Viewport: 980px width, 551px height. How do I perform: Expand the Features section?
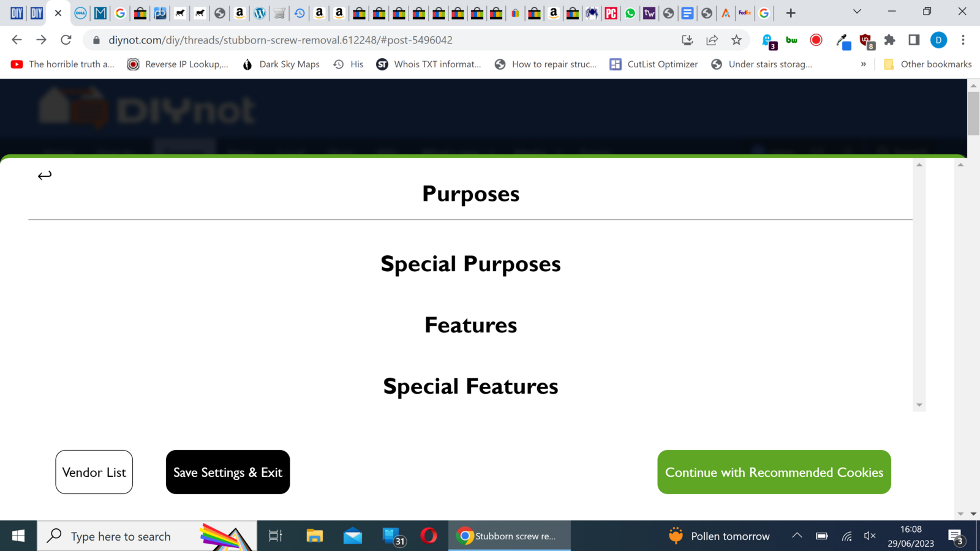tap(470, 325)
